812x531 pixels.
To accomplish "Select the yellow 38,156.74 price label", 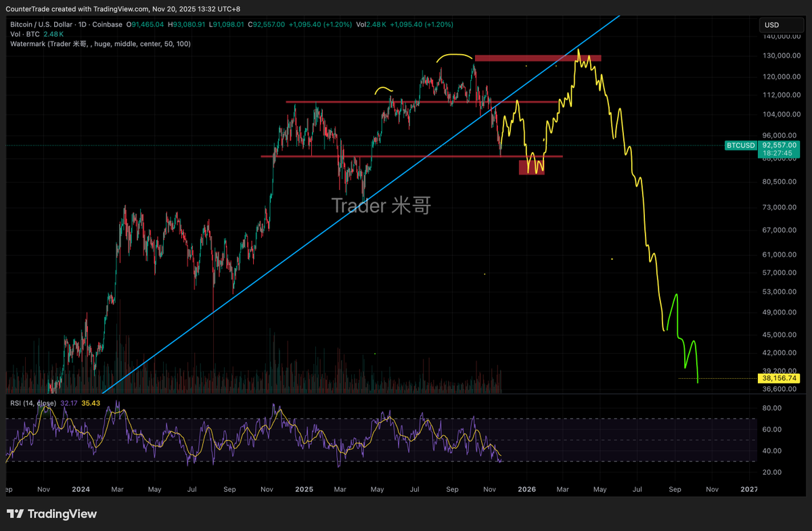I will 780,378.
